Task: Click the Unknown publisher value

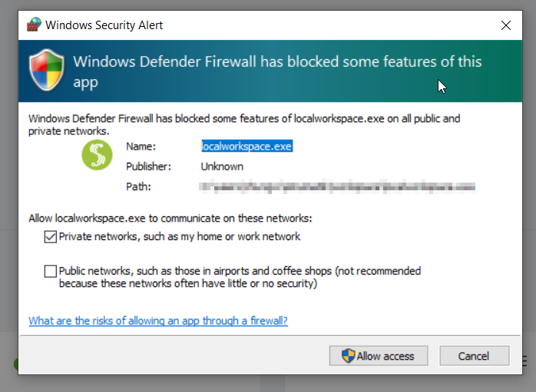Action: click(222, 166)
